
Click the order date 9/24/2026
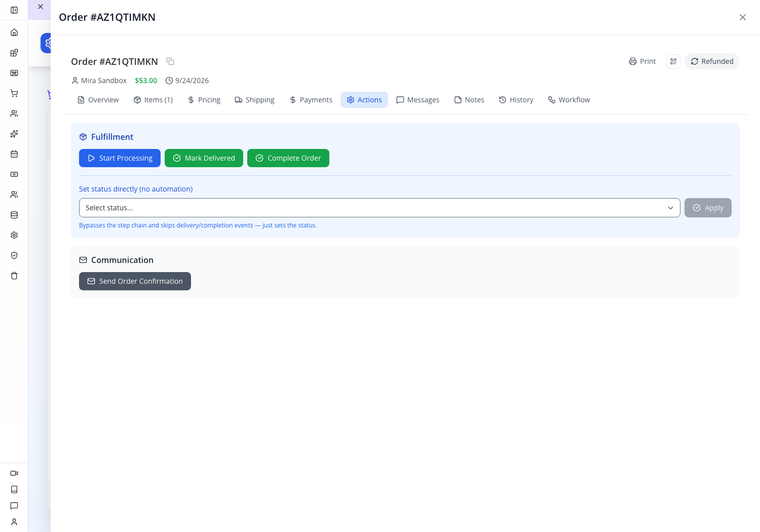coord(192,81)
